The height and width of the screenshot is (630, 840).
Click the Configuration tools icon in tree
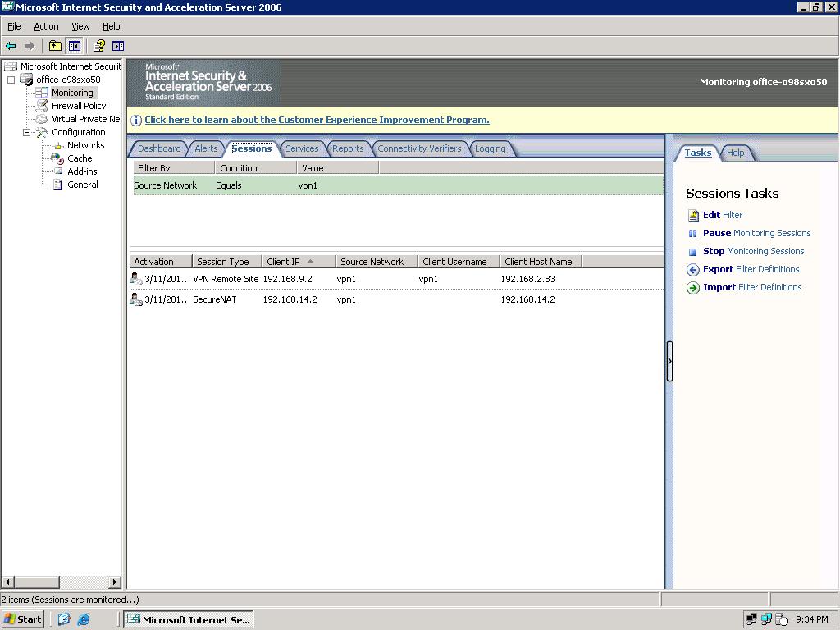[42, 132]
